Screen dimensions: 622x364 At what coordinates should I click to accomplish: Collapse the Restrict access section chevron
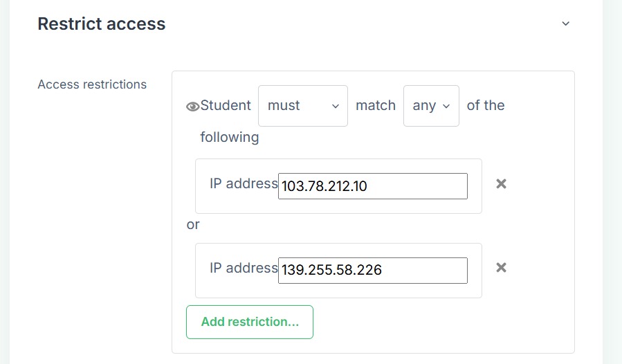click(x=566, y=24)
